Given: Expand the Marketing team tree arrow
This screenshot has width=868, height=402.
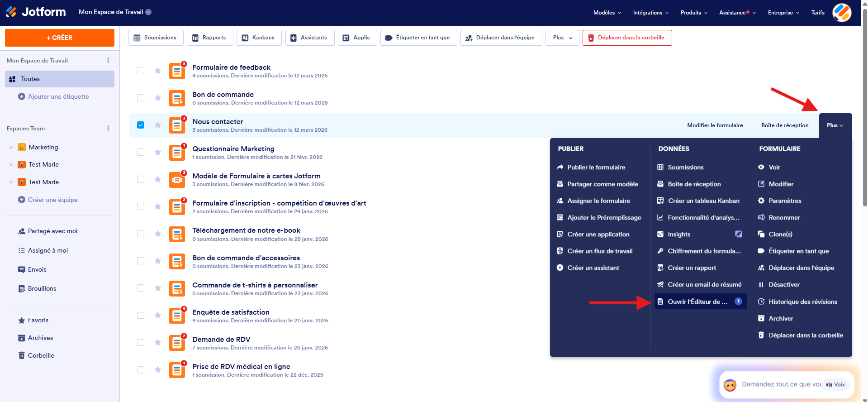Looking at the screenshot, I should coord(11,148).
